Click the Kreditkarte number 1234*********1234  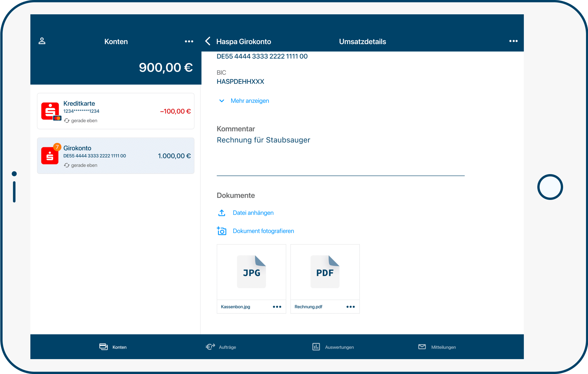pos(81,111)
